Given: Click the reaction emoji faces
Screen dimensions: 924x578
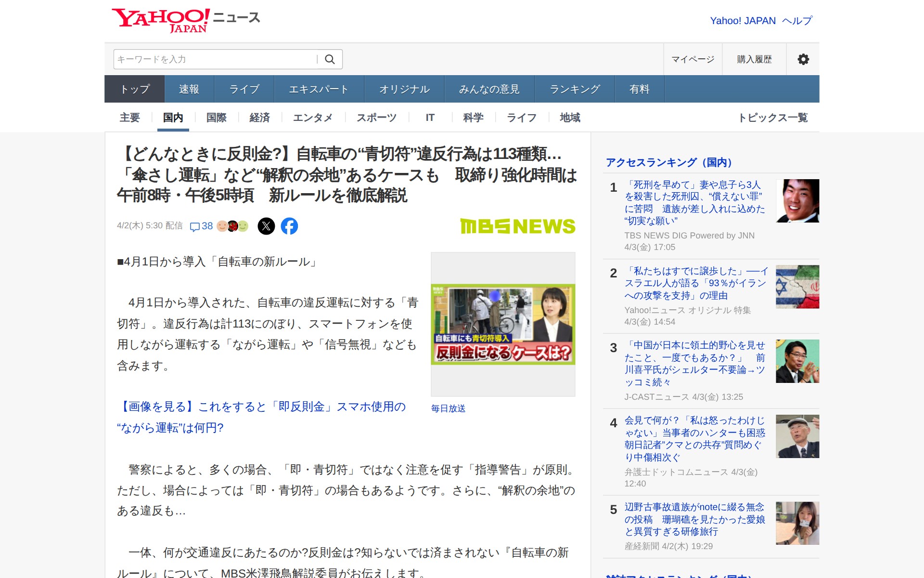Looking at the screenshot, I should point(232,226).
